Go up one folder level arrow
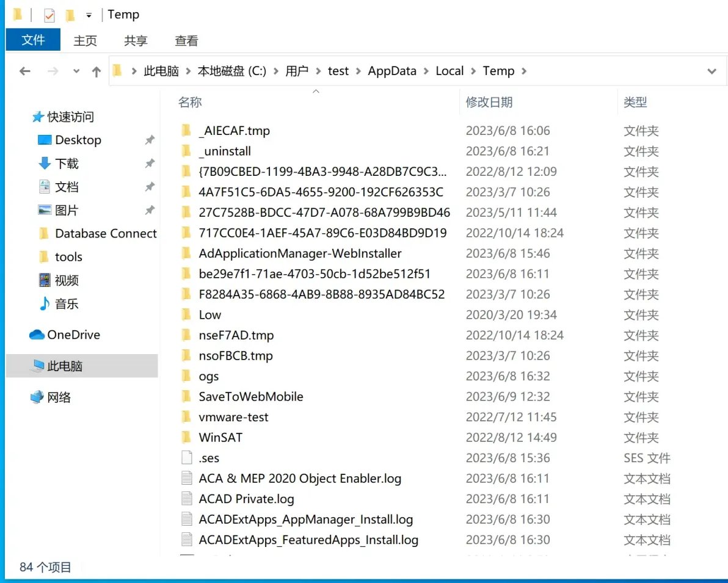 tap(96, 71)
